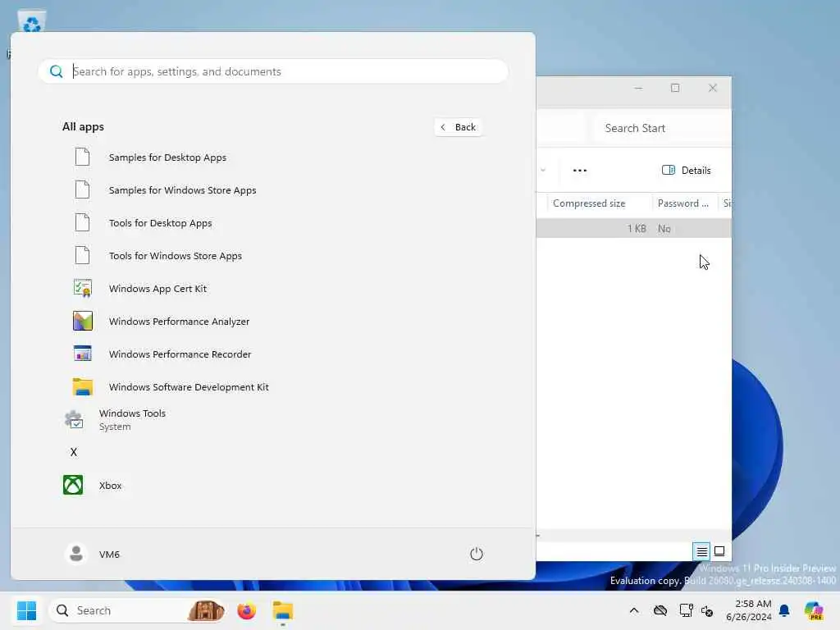
Task: Open Samples for Windows Store Apps icon
Action: pos(82,189)
